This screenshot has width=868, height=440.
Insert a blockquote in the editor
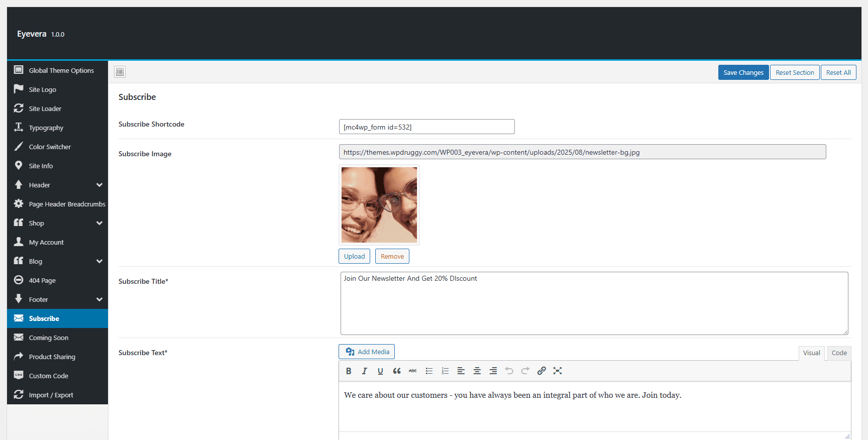point(397,371)
